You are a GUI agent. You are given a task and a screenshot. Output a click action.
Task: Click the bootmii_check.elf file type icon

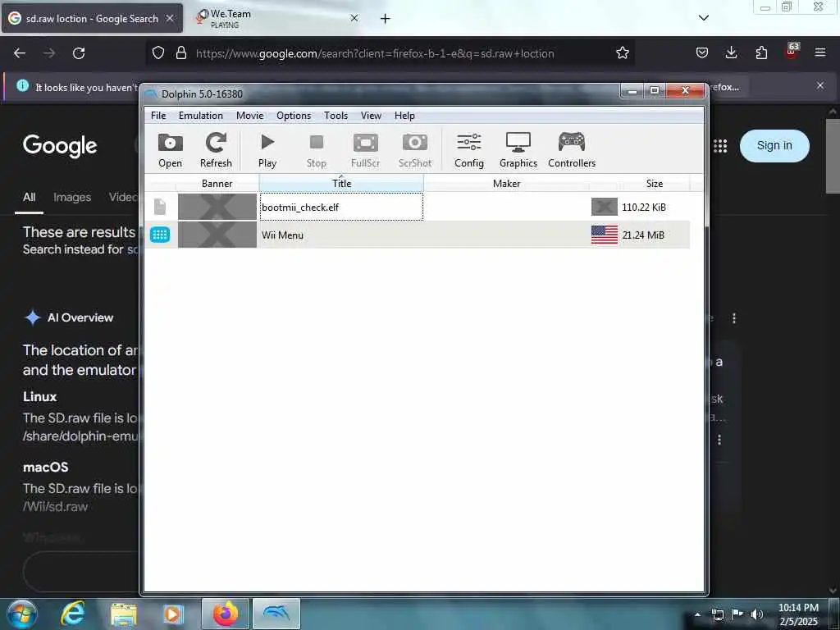click(x=160, y=207)
